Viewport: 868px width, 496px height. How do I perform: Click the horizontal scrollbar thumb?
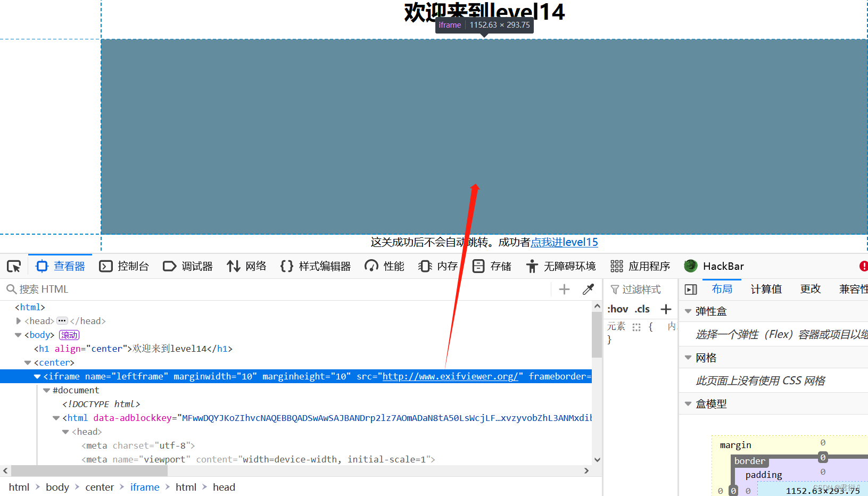coord(89,471)
